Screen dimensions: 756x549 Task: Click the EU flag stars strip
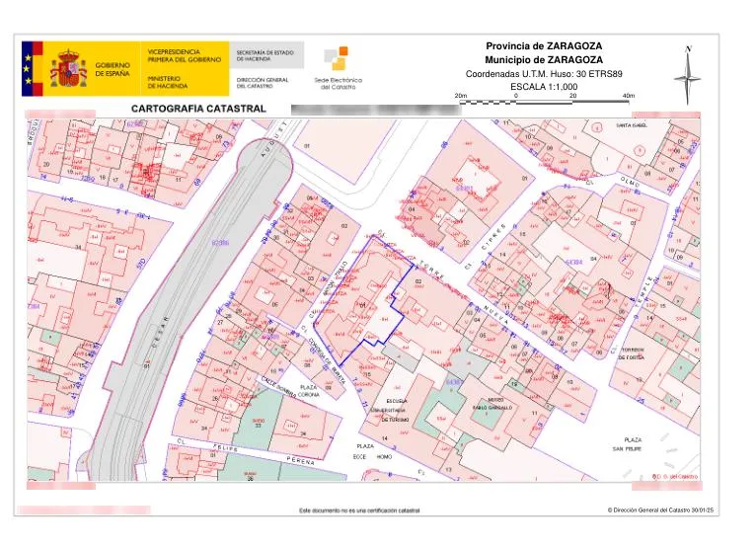[28, 68]
